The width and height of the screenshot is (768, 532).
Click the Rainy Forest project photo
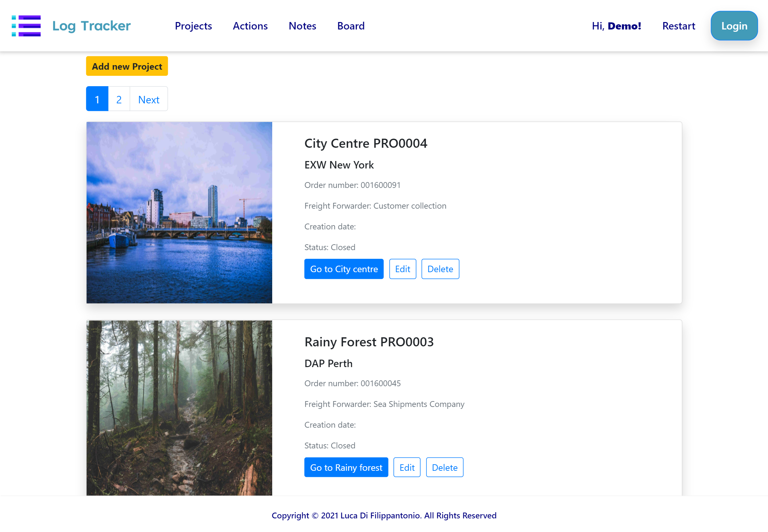[179, 408]
